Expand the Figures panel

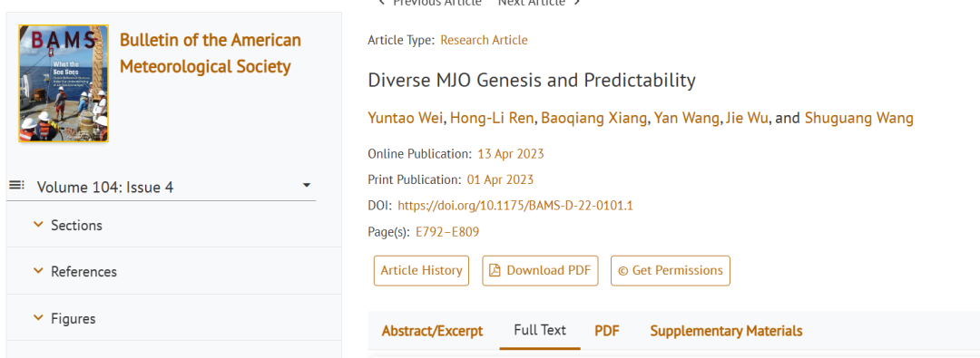coord(173,319)
